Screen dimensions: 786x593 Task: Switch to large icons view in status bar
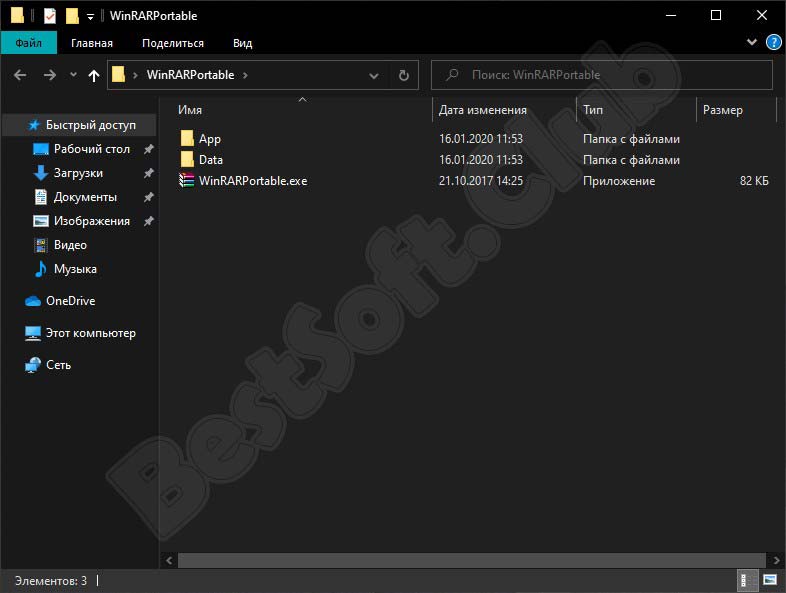pos(770,580)
